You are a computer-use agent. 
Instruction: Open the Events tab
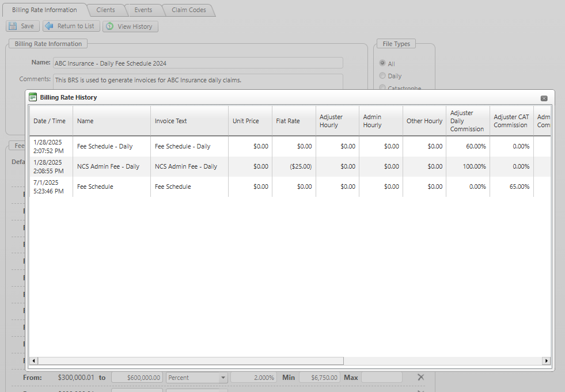tap(143, 10)
